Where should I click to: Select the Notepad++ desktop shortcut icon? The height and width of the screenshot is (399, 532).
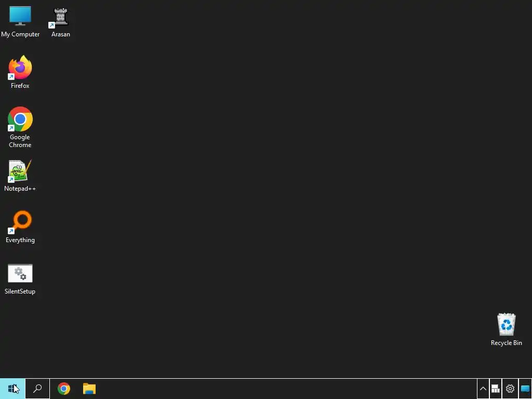click(x=20, y=170)
